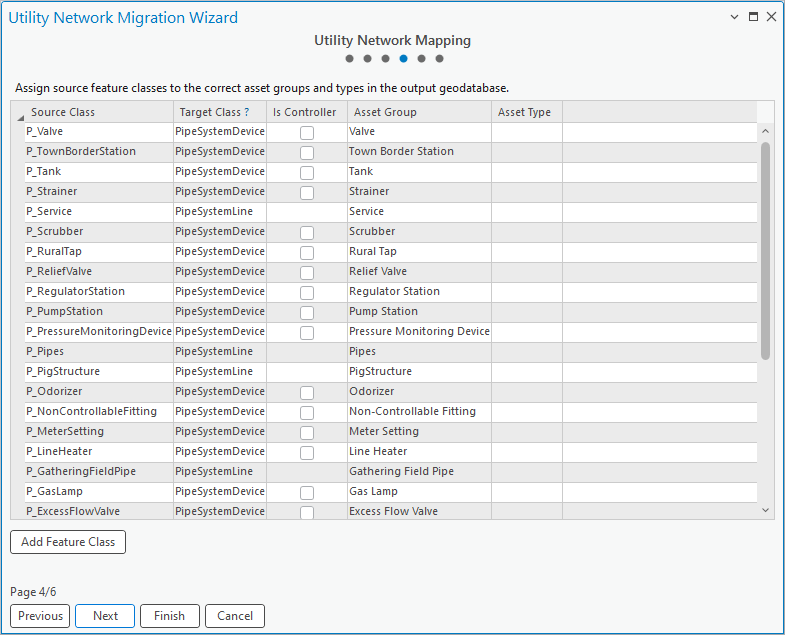Image resolution: width=785 pixels, height=635 pixels.
Task: Open Asset Group cell showing Town Border Station
Action: [x=420, y=152]
